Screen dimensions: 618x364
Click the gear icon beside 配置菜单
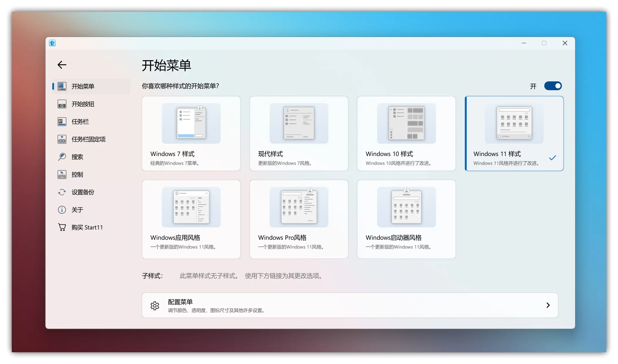(x=155, y=306)
